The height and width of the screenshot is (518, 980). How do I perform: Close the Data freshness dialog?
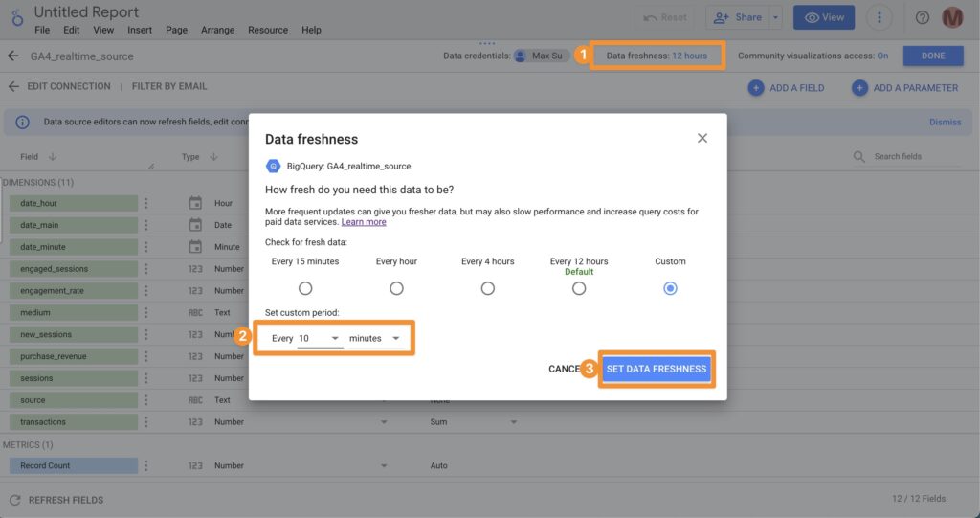pos(702,139)
